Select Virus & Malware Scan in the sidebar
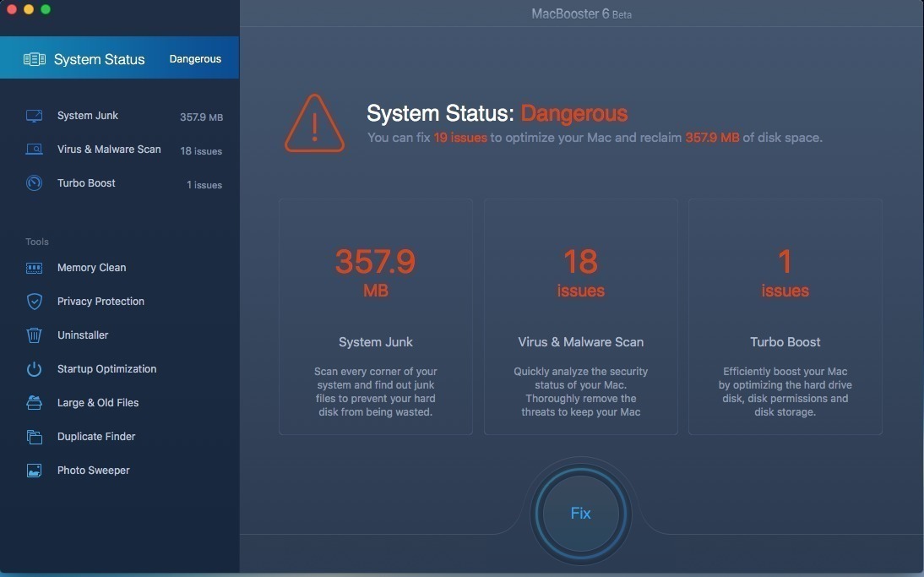 click(x=120, y=150)
